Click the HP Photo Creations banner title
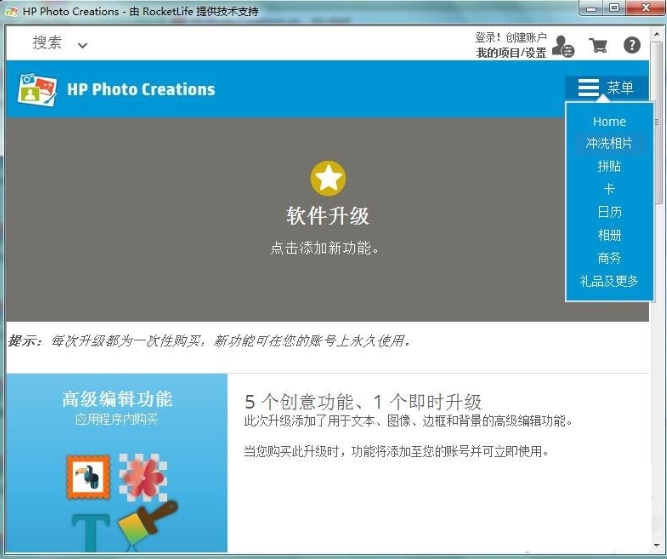The image size is (667, 559). [x=141, y=89]
